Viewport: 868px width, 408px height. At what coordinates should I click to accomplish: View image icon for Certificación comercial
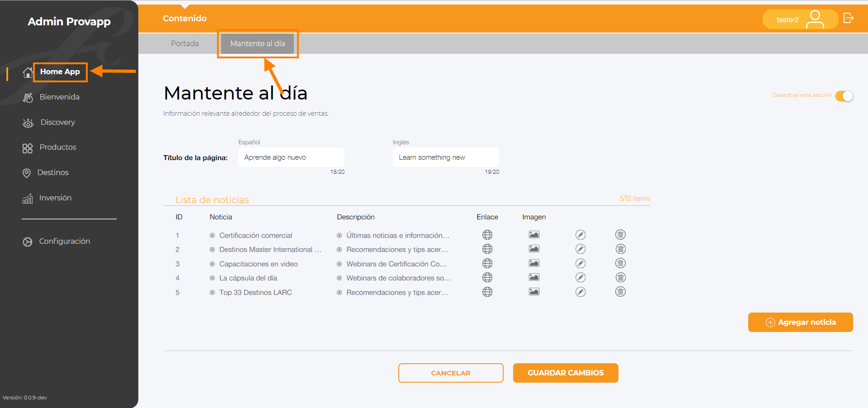[534, 235]
